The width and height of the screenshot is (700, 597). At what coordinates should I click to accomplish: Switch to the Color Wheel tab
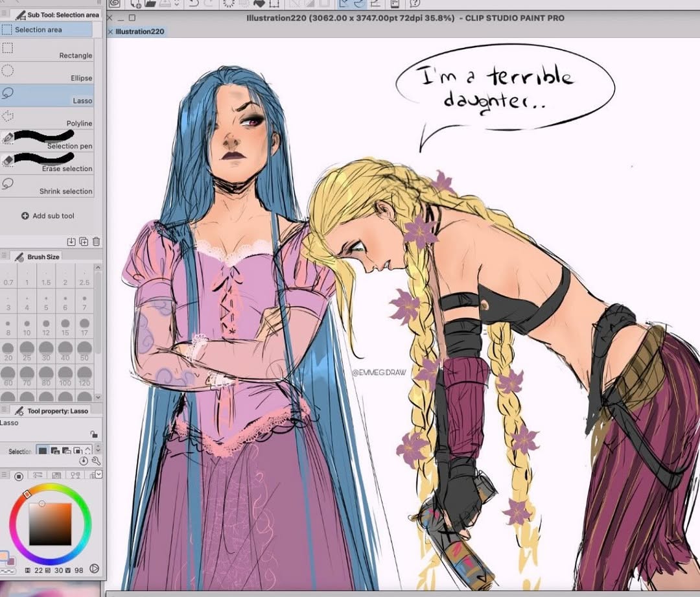point(19,476)
